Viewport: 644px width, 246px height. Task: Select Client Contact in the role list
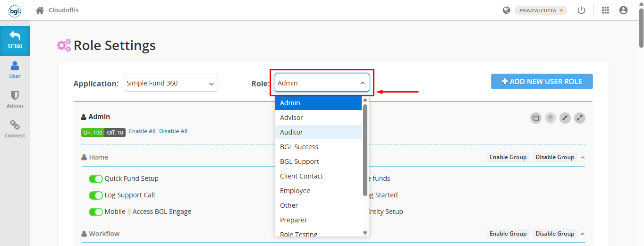point(318,176)
